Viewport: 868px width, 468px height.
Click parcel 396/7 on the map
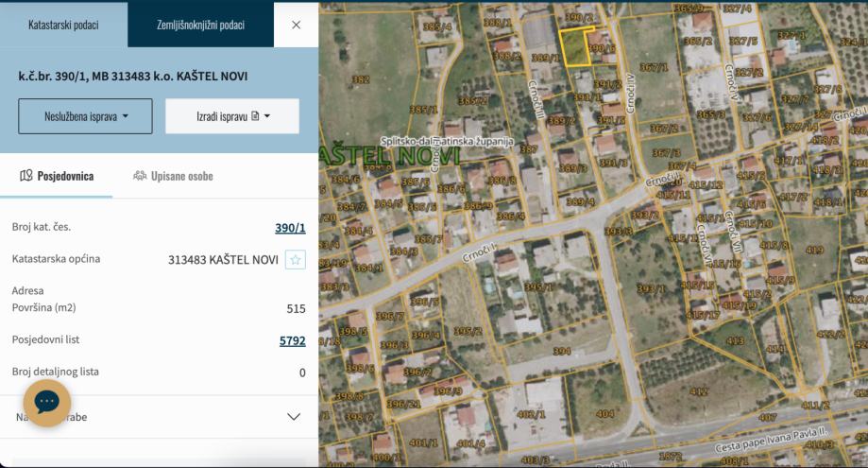tap(390, 316)
